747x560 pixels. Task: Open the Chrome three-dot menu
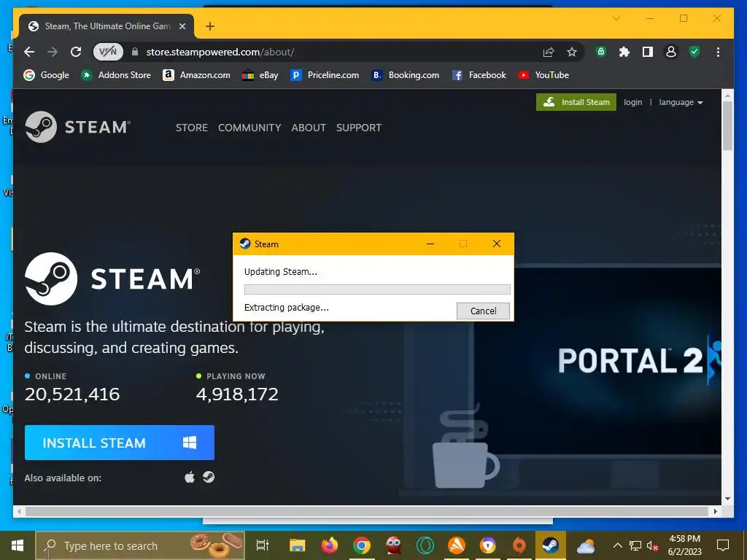point(718,52)
